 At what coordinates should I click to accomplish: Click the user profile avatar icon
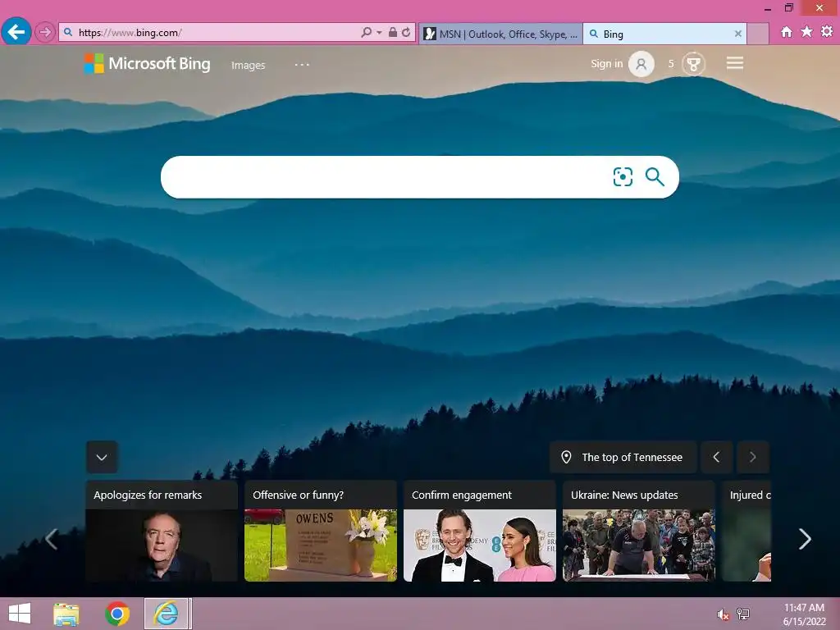click(641, 64)
